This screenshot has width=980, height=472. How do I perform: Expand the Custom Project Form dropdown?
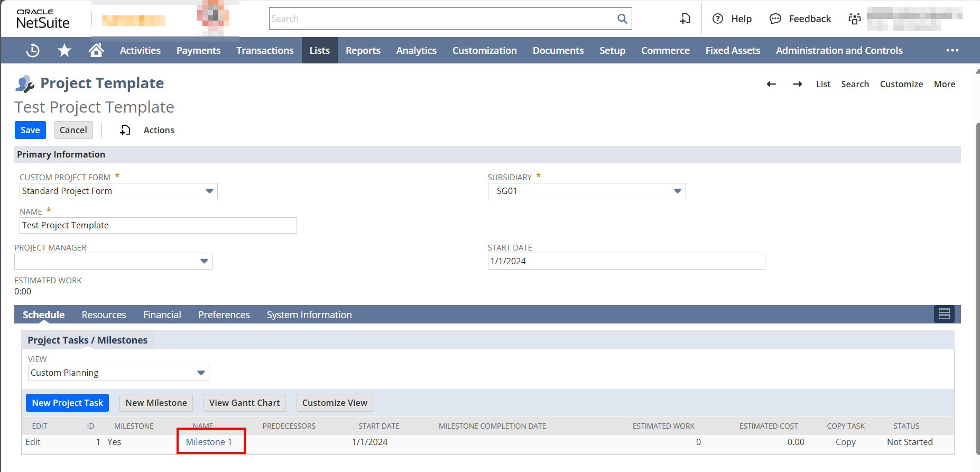[209, 191]
